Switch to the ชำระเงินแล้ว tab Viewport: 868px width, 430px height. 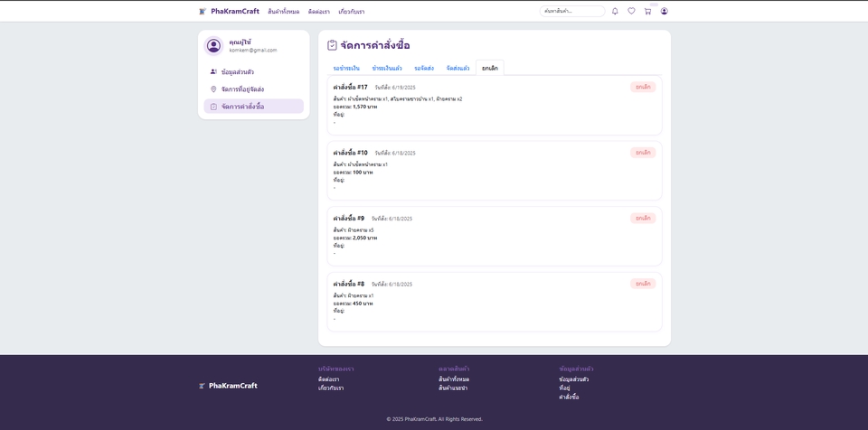point(387,68)
